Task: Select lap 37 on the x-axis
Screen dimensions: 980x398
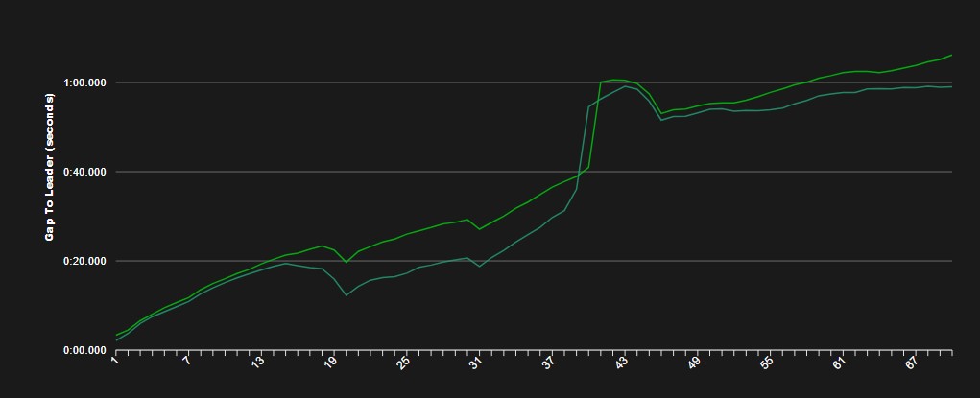Action: pyautogui.click(x=548, y=362)
